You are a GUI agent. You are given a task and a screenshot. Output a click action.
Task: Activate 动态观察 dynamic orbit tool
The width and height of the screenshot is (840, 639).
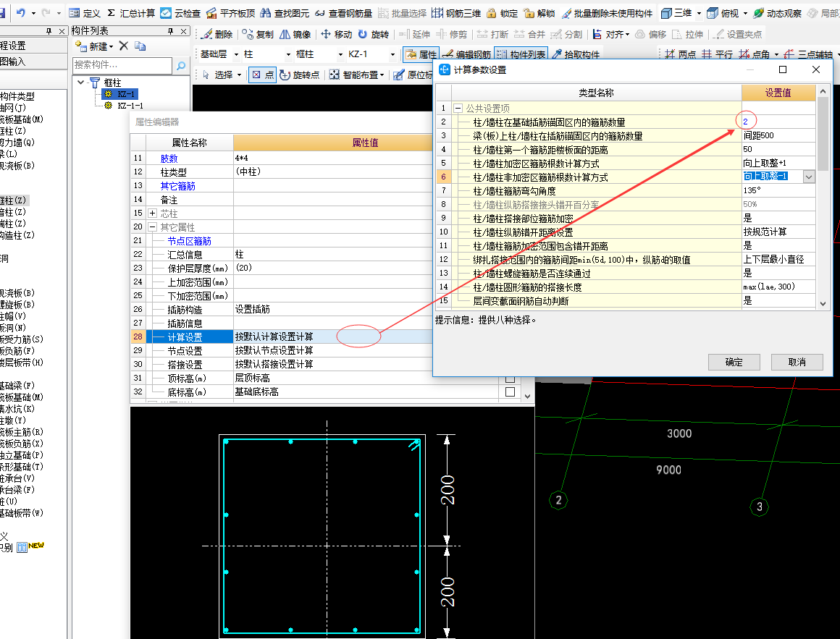coord(777,13)
